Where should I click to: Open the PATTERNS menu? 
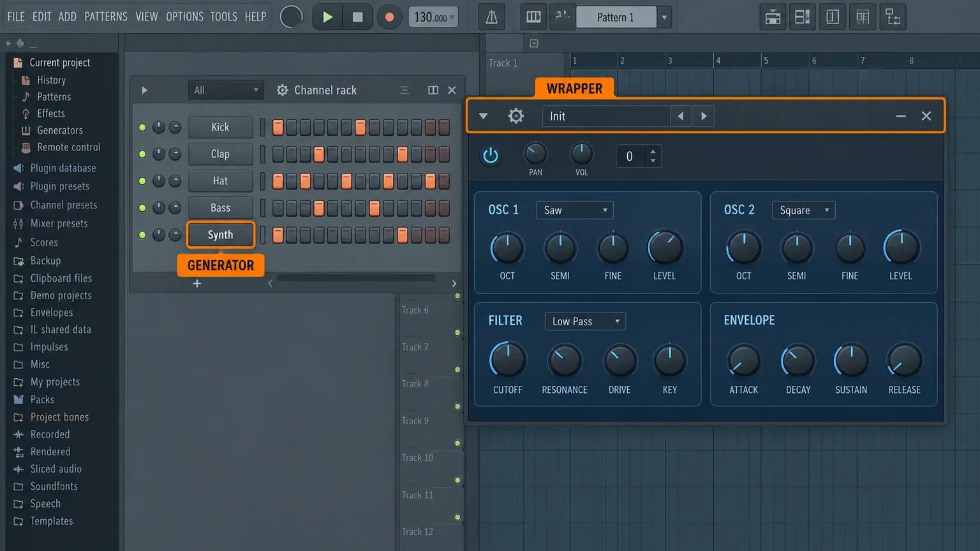106,17
